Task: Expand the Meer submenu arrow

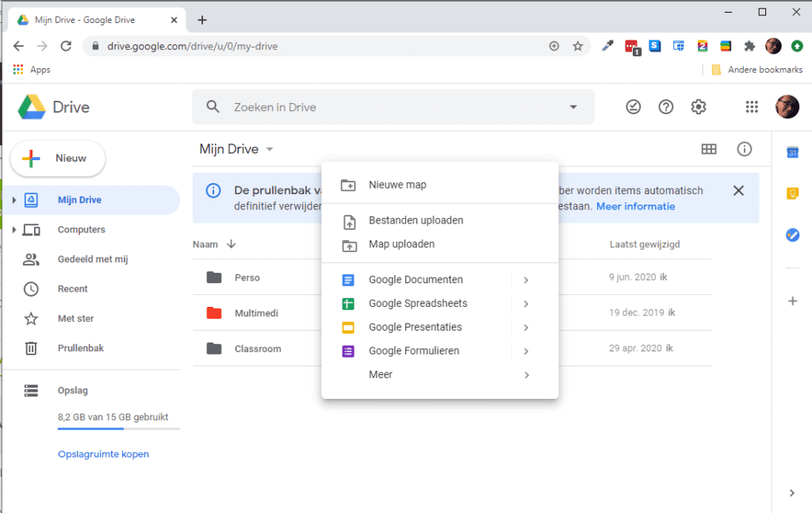Action: 527,375
